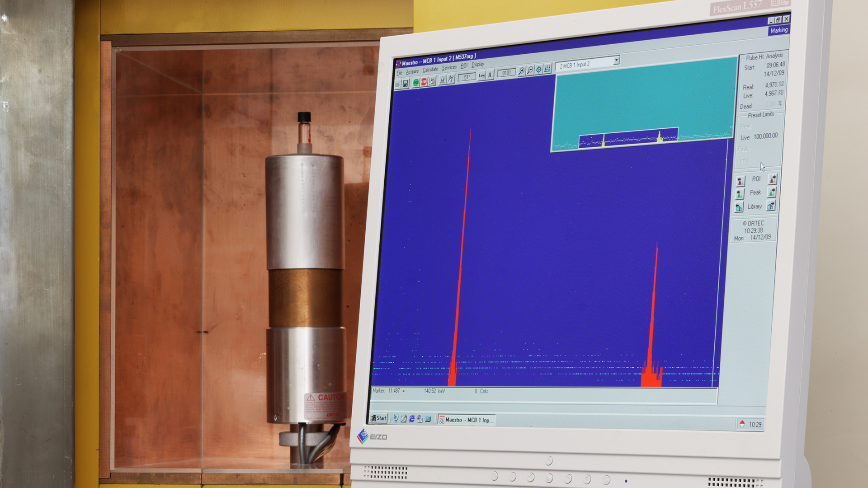Click the Windows Start button
Viewport: 868px width, 488px height.
click(x=378, y=418)
